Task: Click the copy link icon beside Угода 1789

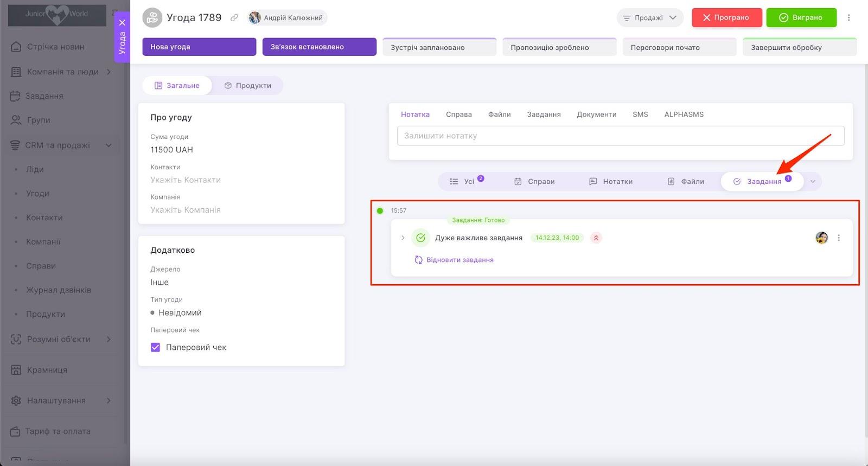Action: [234, 18]
